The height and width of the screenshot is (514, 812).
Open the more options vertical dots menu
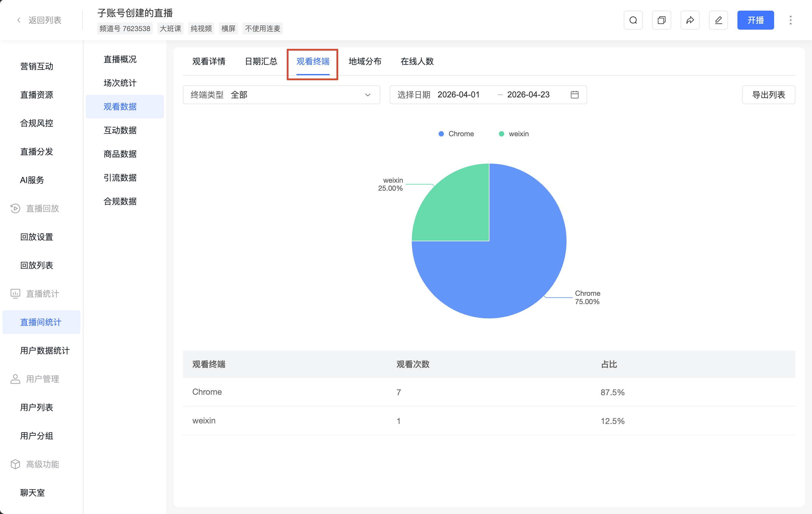pyautogui.click(x=790, y=20)
